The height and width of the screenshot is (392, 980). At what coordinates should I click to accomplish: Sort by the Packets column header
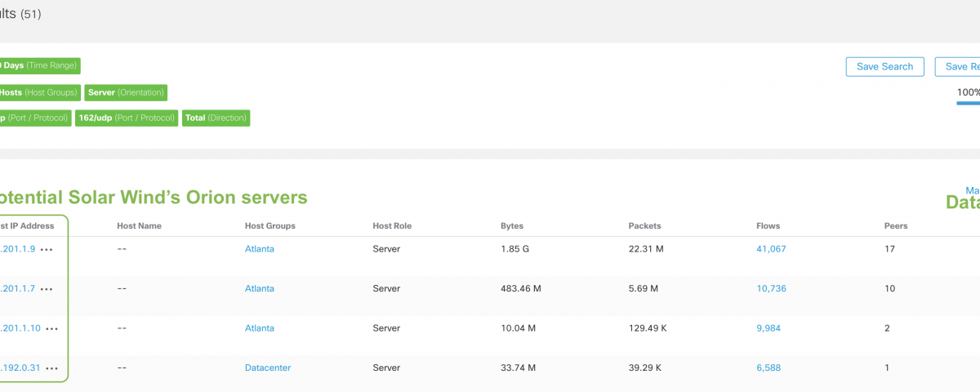645,226
